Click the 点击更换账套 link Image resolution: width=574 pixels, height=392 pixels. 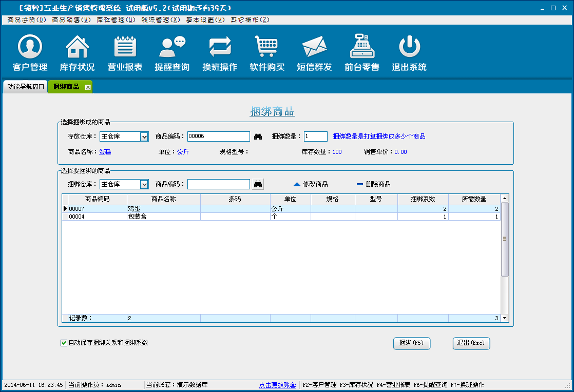coord(277,385)
